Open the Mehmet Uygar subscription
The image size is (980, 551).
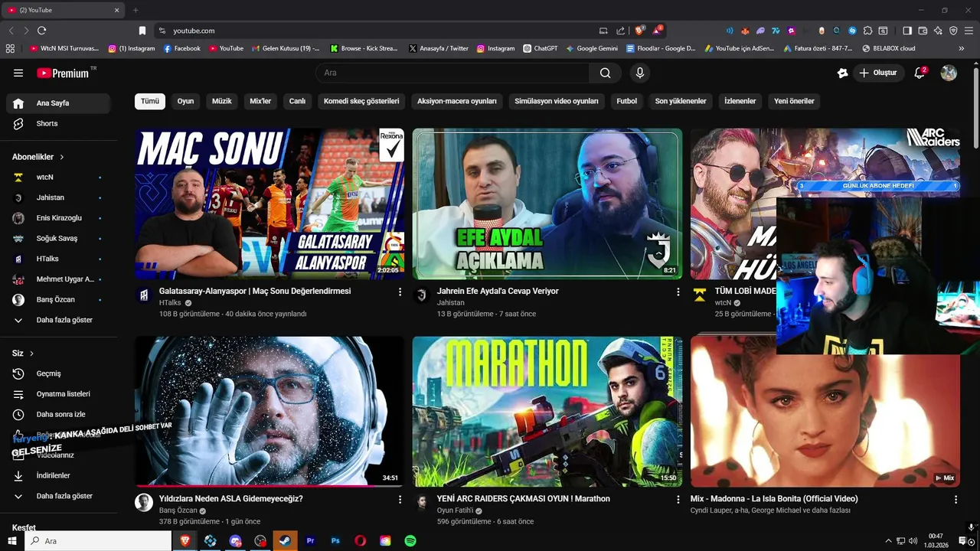coord(58,279)
